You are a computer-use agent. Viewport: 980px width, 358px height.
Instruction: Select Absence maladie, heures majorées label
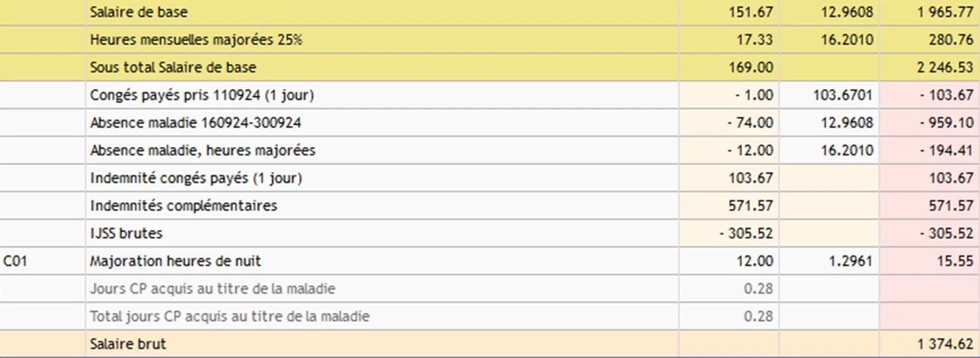click(x=203, y=151)
